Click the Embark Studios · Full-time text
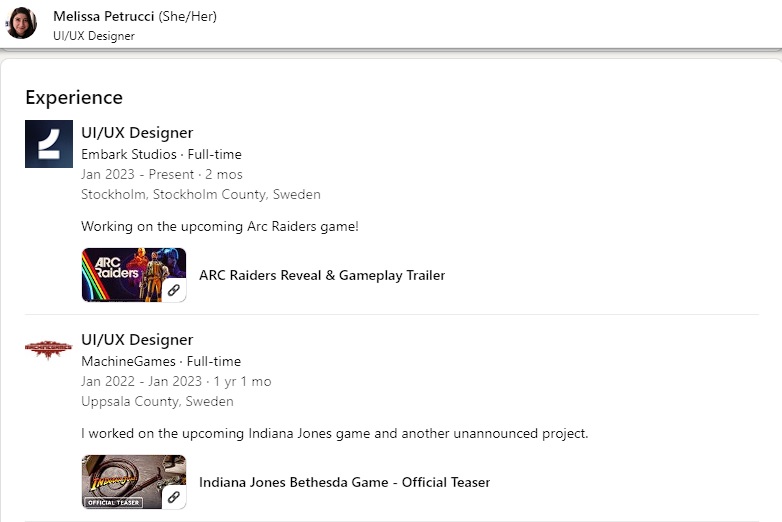 pyautogui.click(x=161, y=154)
